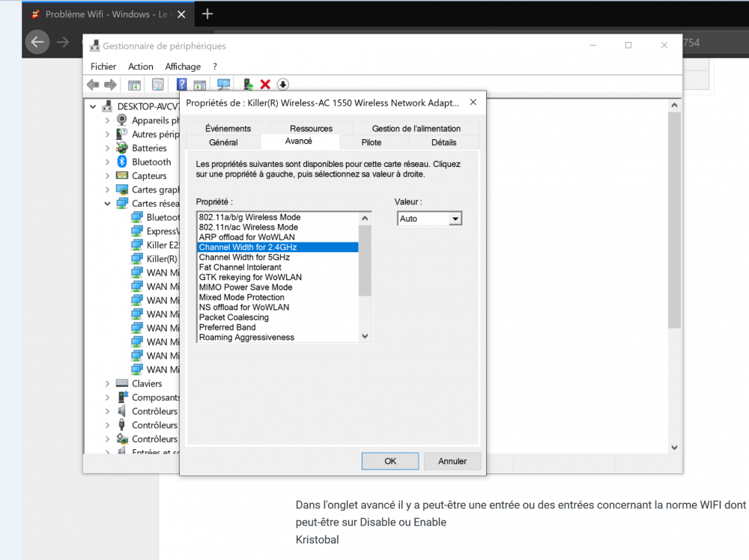Viewport: 749px width, 560px height.
Task: Click the red X uninstall device icon
Action: pos(264,85)
